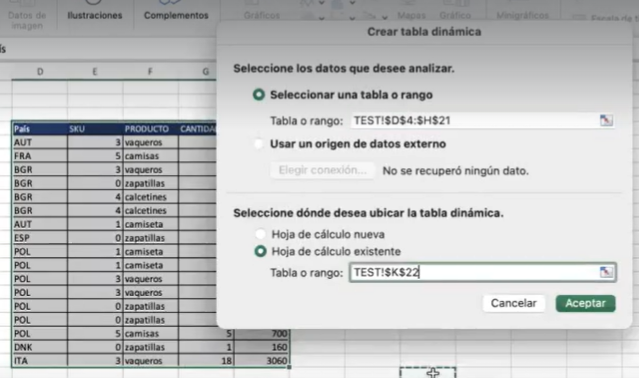Screen dimensions: 639x378
Task: Click the 'zapatillas' cell in ESP row
Action: coord(150,238)
